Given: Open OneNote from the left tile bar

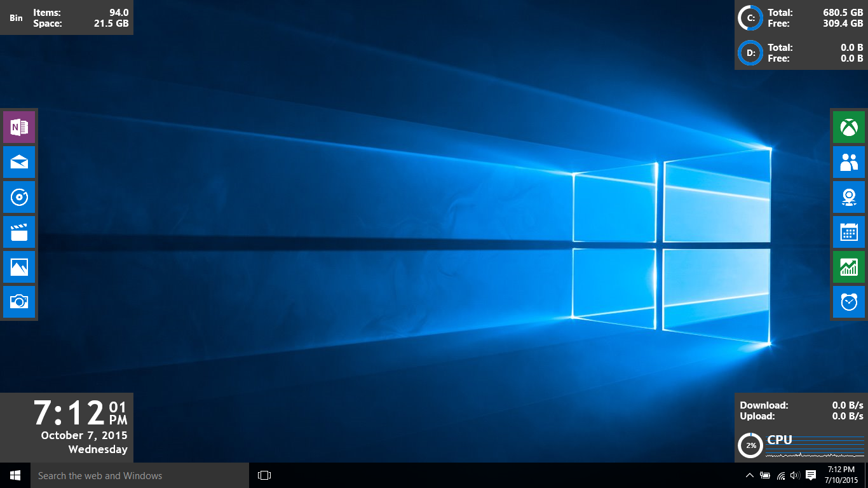Looking at the screenshot, I should 19,127.
